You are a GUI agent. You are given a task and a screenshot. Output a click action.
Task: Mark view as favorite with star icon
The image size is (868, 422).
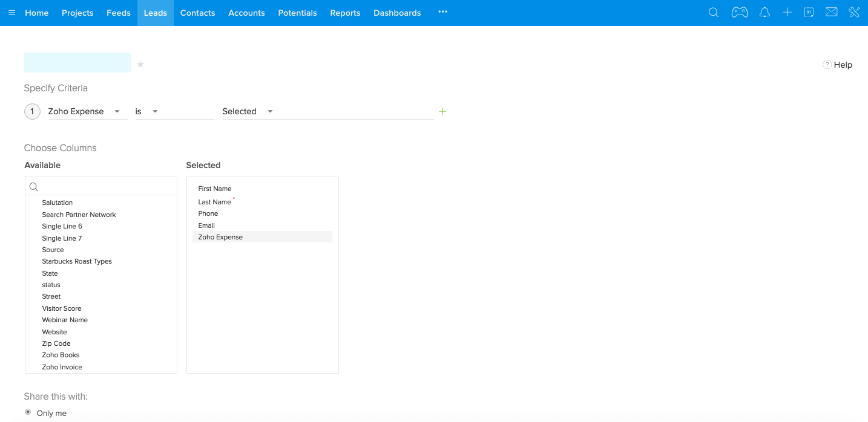tap(140, 64)
